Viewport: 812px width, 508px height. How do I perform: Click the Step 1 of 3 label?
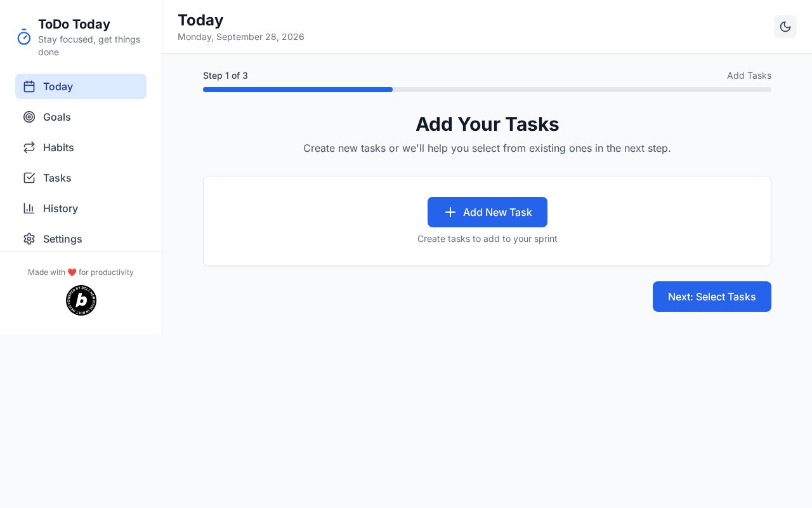coord(225,76)
